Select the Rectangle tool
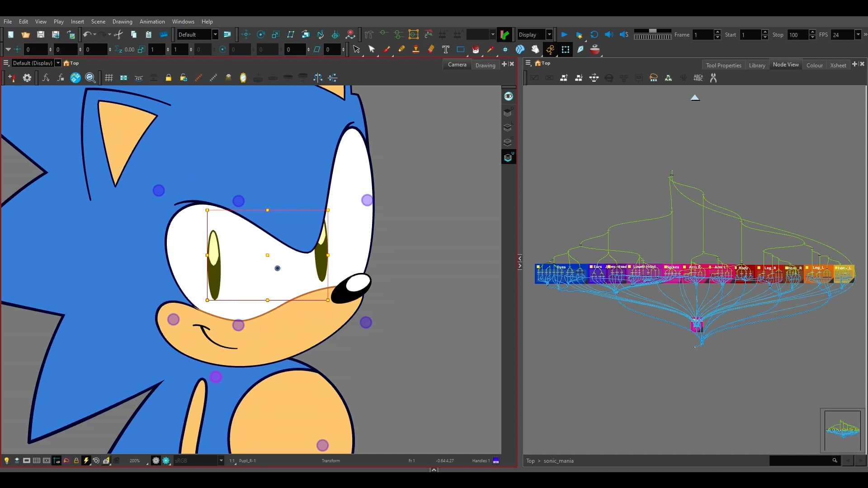The height and width of the screenshot is (488, 868). 461,49
